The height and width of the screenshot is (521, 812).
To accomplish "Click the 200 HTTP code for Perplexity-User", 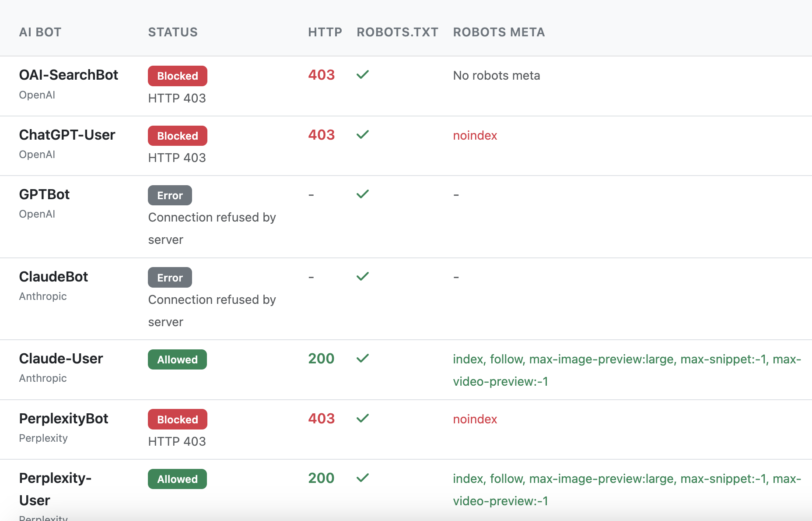I will pyautogui.click(x=321, y=478).
